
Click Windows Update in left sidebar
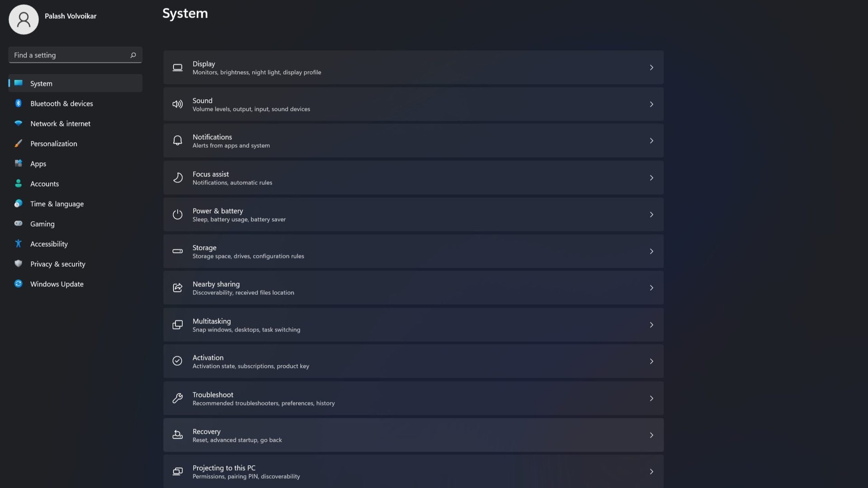point(57,284)
